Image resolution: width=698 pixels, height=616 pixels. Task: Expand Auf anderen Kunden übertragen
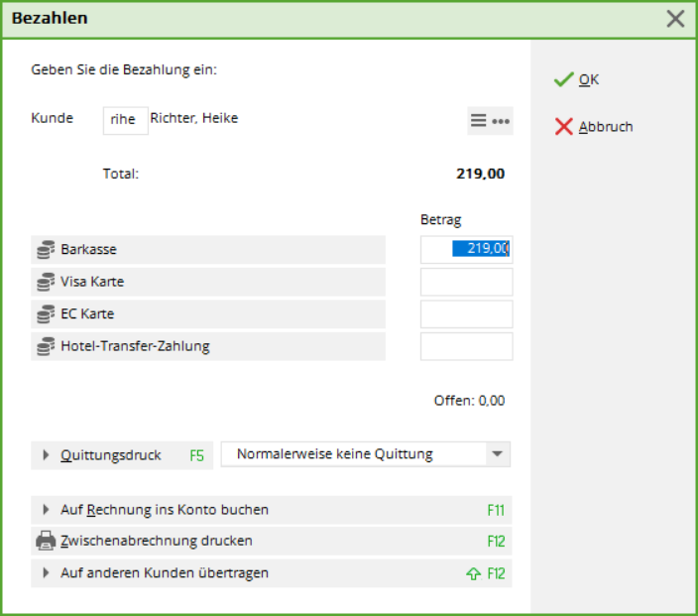272,573
